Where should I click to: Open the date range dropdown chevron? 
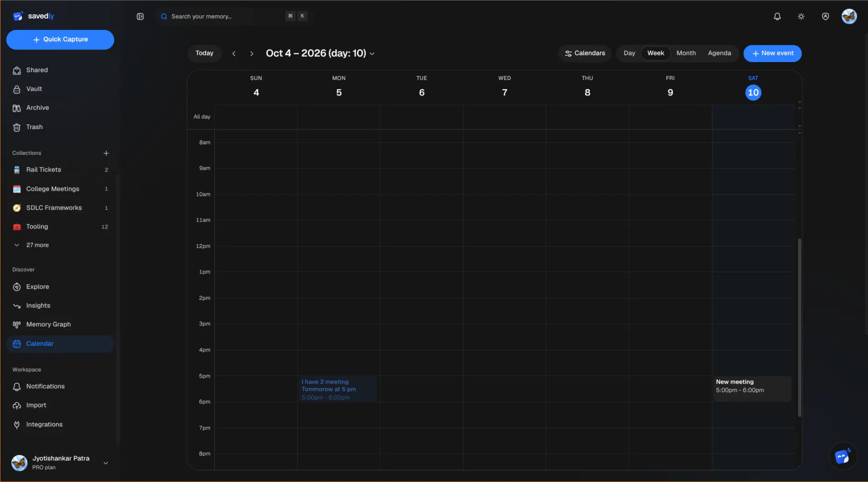pyautogui.click(x=372, y=54)
